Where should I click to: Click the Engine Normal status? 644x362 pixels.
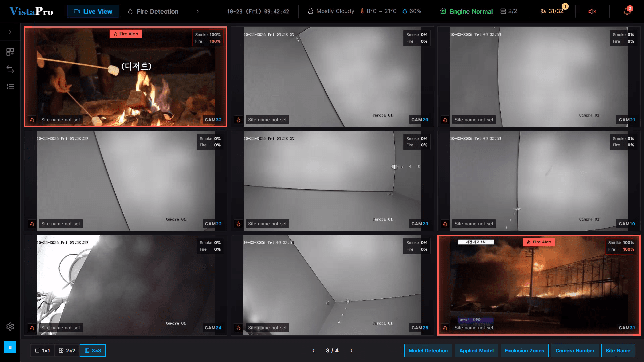point(467,11)
